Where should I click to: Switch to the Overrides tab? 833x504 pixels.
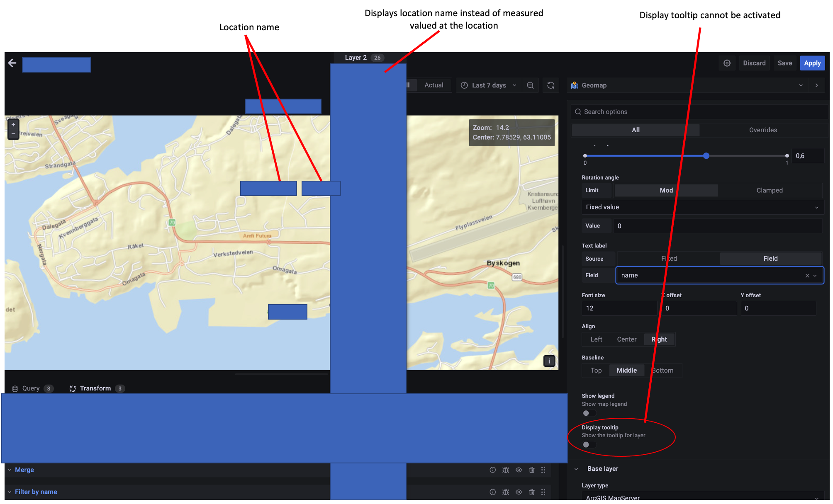(x=762, y=130)
